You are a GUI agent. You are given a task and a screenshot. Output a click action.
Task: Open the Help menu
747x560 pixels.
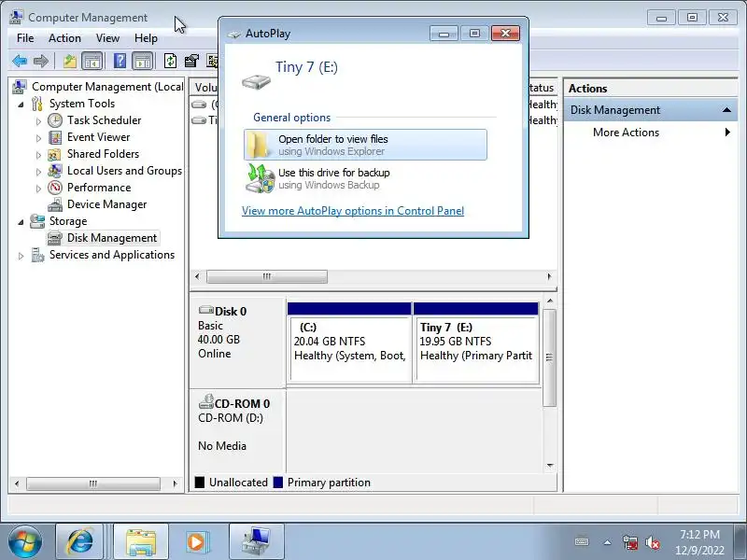(x=146, y=38)
